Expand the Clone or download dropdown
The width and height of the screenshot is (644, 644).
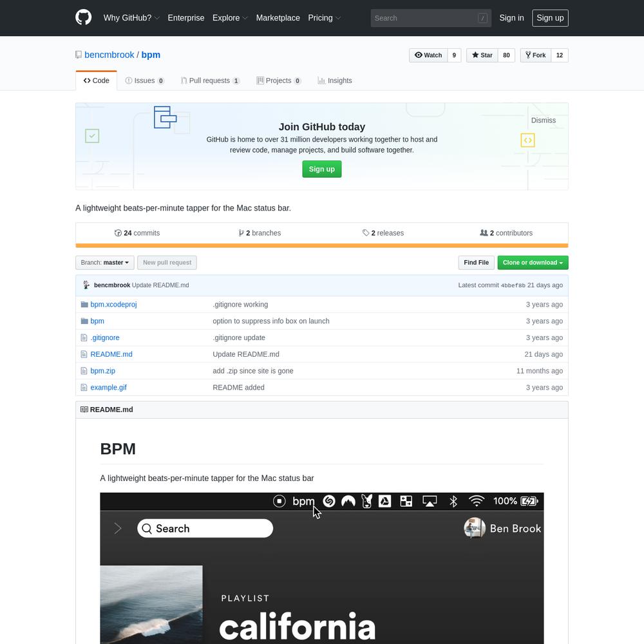click(533, 263)
